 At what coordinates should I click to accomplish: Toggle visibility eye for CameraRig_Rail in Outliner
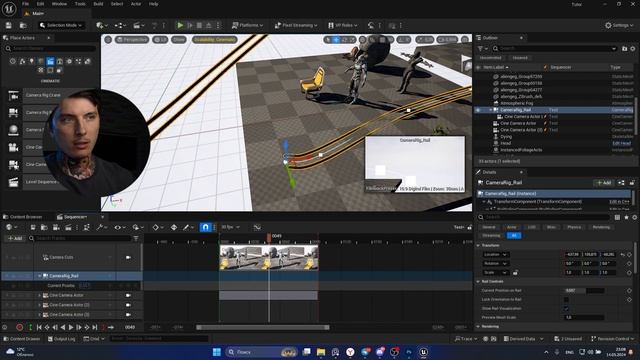pos(479,110)
